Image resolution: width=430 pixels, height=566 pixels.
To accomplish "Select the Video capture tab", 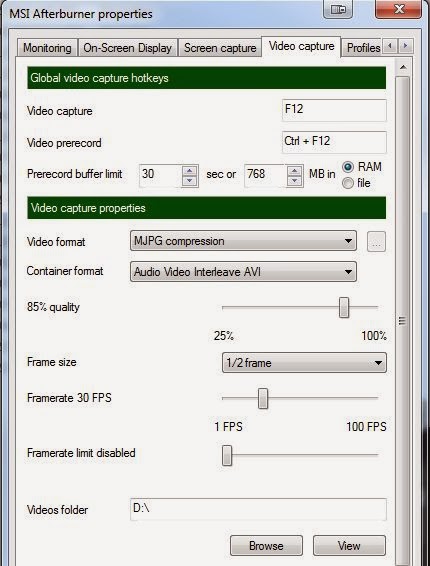I will pos(301,47).
